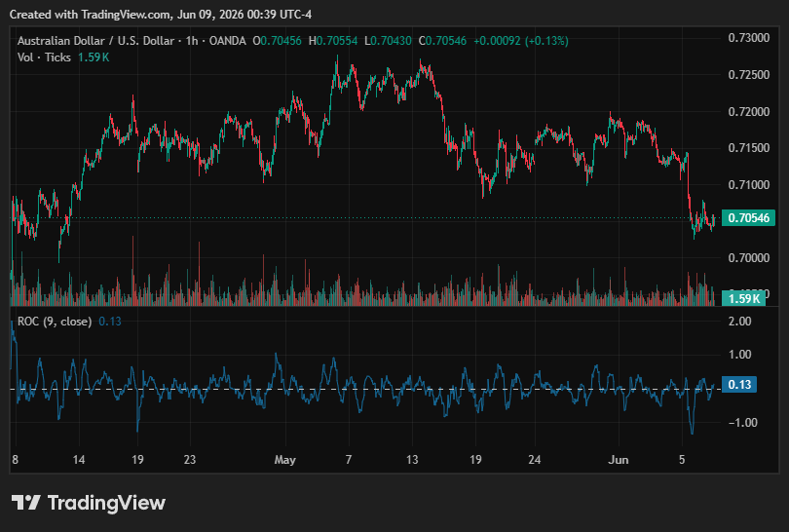Select the 19 date after May
The image size is (789, 532).
(475, 460)
